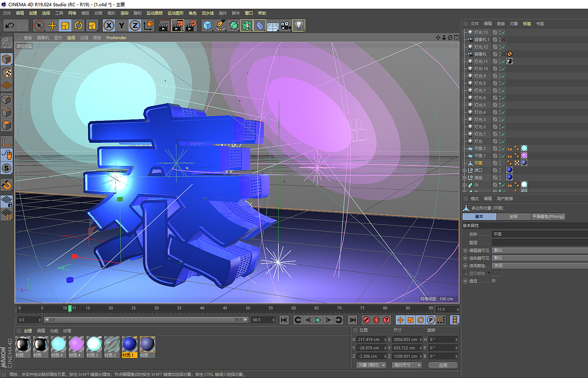Add a floor environment object icon
The image size is (588, 378).
click(273, 26)
